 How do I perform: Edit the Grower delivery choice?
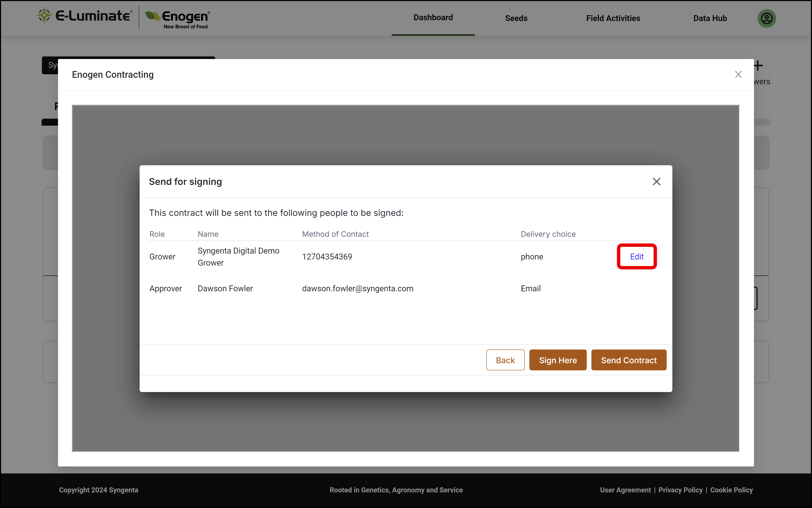tap(637, 256)
